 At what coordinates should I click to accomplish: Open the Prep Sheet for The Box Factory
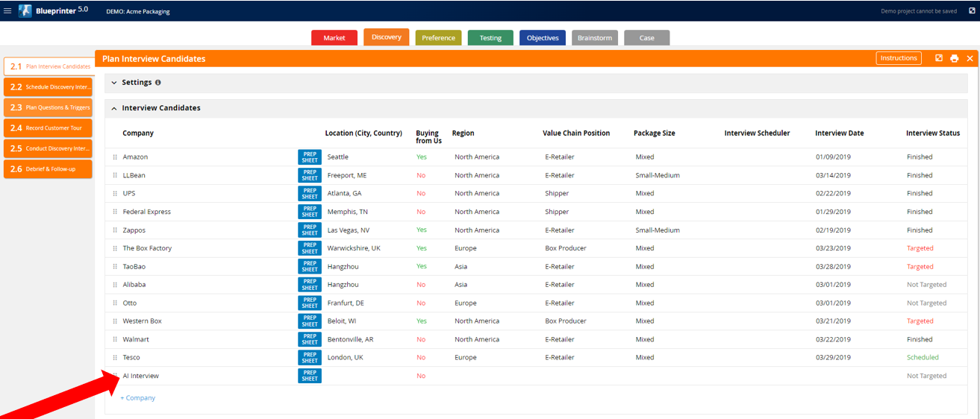310,248
